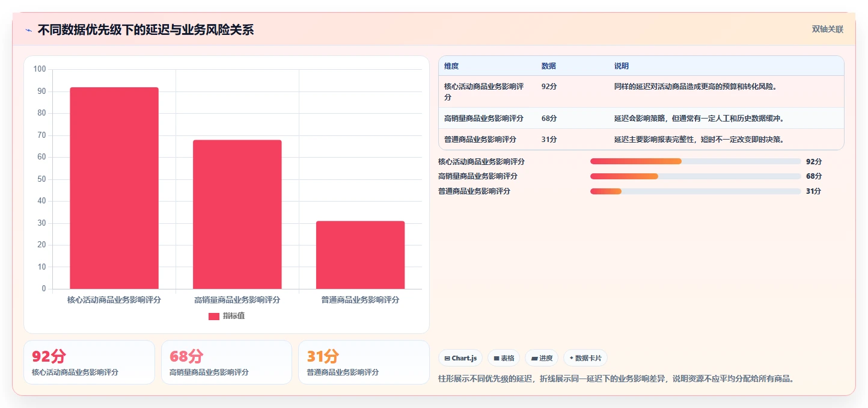Open the 92分 data card
868x408 pixels.
[x=89, y=362]
